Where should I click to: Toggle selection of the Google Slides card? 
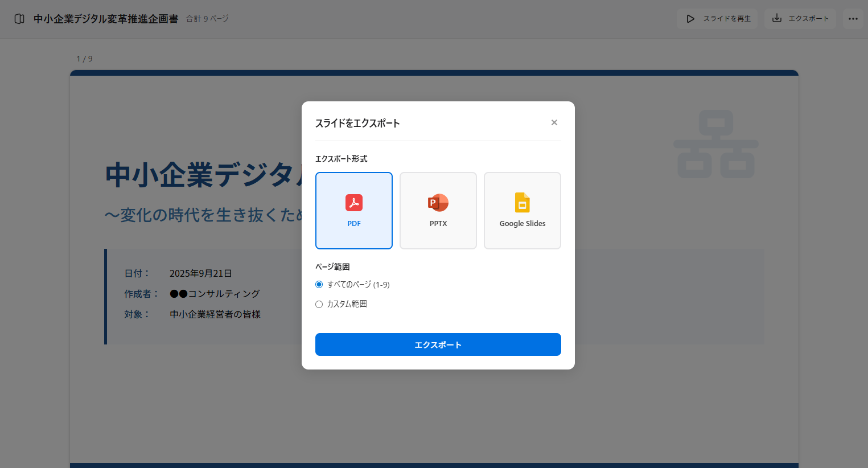[522, 211]
